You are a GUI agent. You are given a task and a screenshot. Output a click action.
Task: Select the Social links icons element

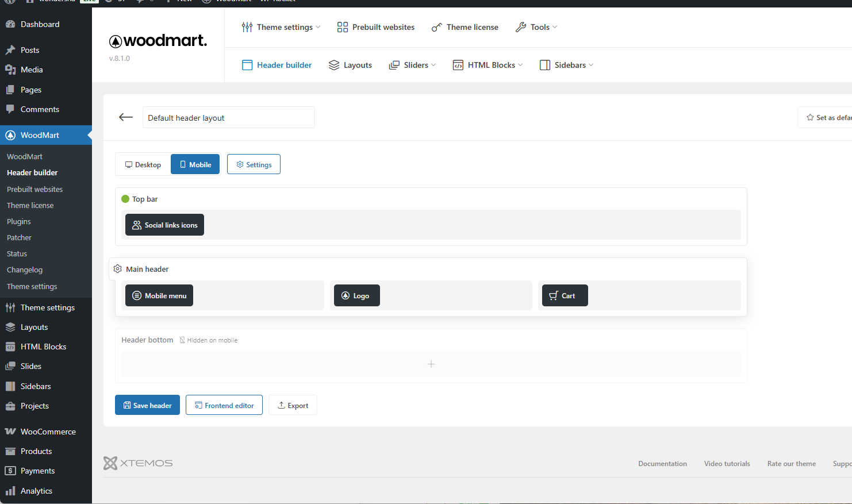point(164,225)
